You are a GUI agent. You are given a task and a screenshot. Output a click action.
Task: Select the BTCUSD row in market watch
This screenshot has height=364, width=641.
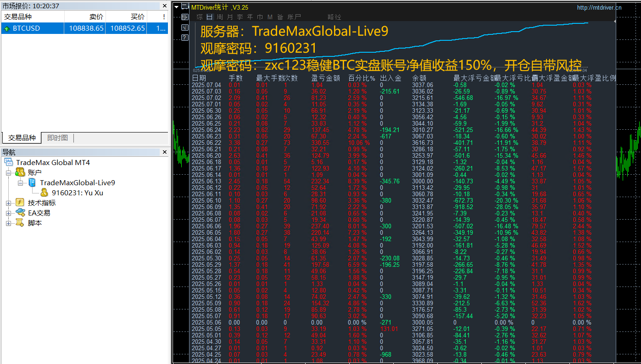tap(84, 28)
